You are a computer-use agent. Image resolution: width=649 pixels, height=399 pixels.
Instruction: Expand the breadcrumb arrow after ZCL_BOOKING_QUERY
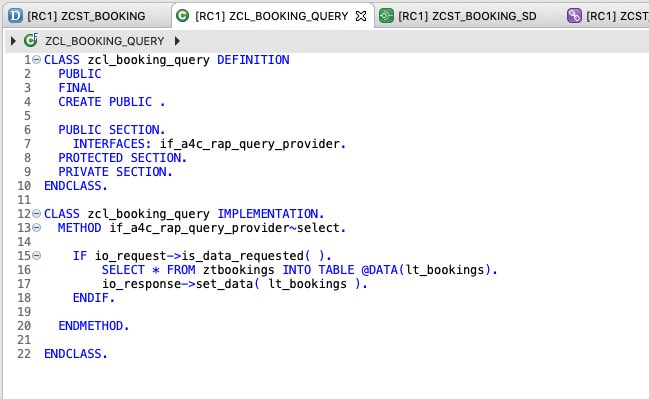177,41
